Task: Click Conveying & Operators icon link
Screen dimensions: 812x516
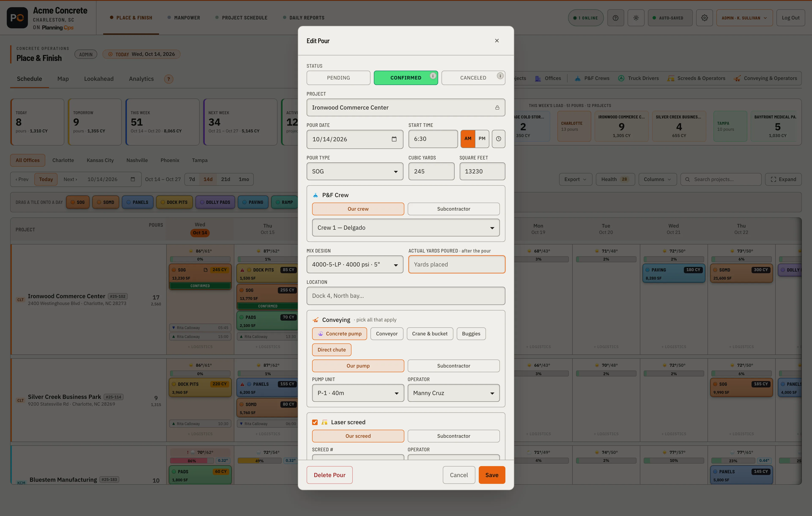Action: coord(765,78)
